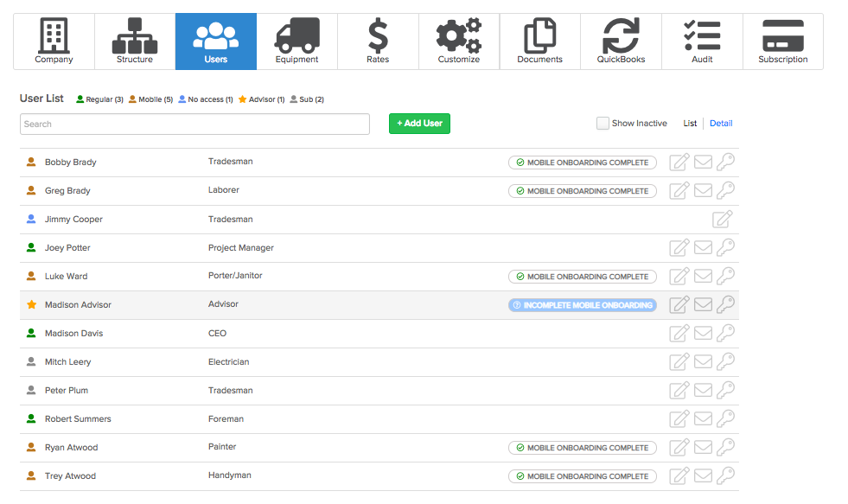
Task: Click envelope icon for Robert Summers
Action: click(703, 418)
